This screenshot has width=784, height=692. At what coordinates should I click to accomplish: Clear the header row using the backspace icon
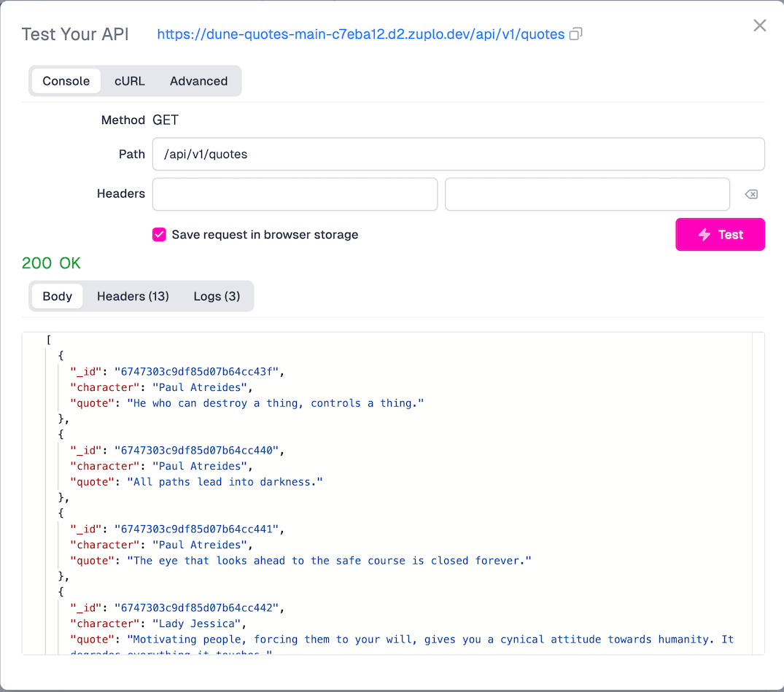pyautogui.click(x=751, y=194)
